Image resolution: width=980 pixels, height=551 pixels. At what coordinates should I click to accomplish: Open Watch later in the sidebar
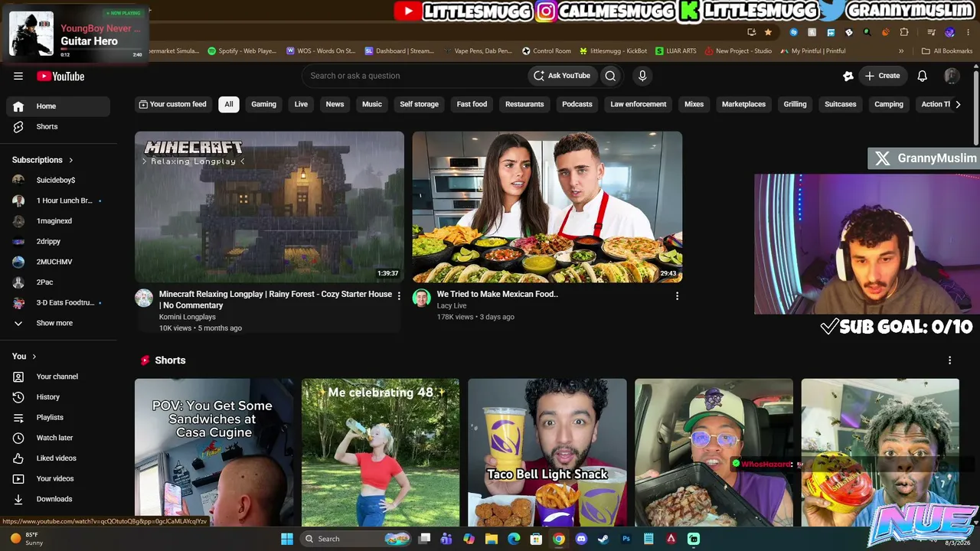pos(58,438)
